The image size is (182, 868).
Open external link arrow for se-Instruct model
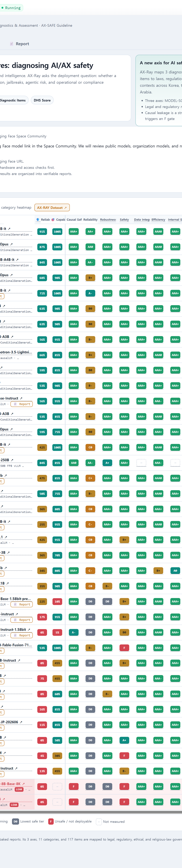tap(21, 398)
